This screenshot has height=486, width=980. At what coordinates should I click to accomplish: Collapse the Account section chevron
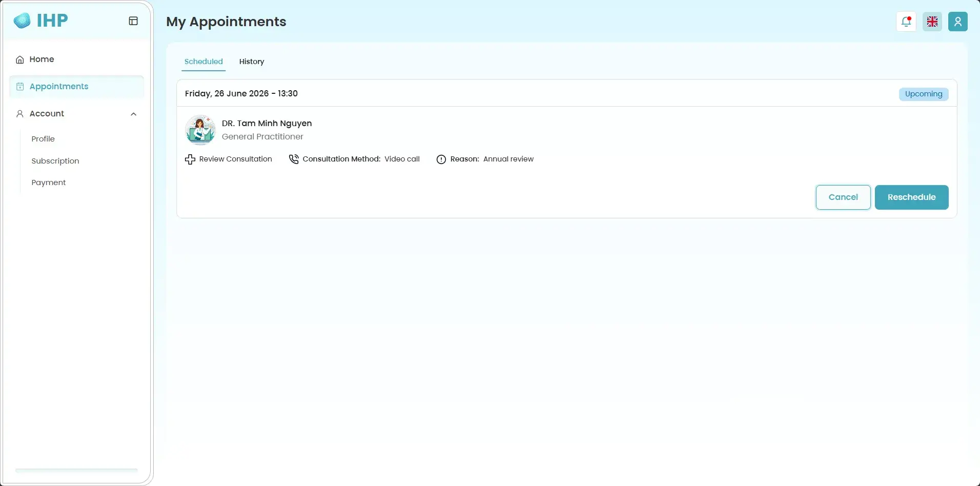(134, 114)
